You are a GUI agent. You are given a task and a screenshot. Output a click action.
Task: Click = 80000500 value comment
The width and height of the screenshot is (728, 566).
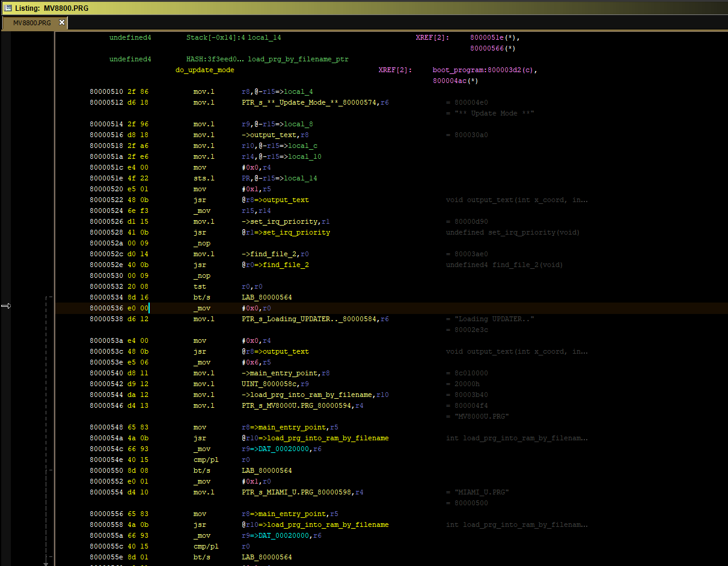coord(467,503)
